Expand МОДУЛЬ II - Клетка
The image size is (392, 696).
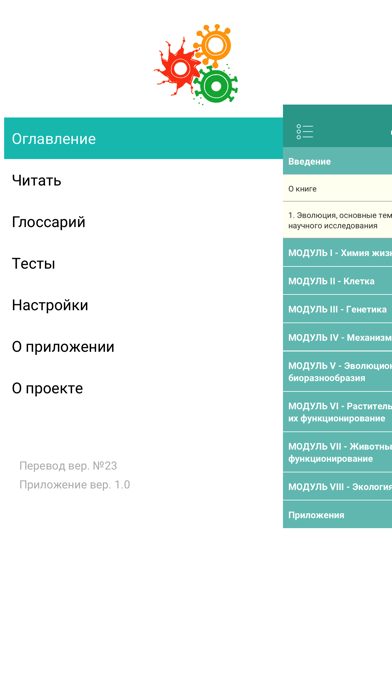[x=337, y=281]
